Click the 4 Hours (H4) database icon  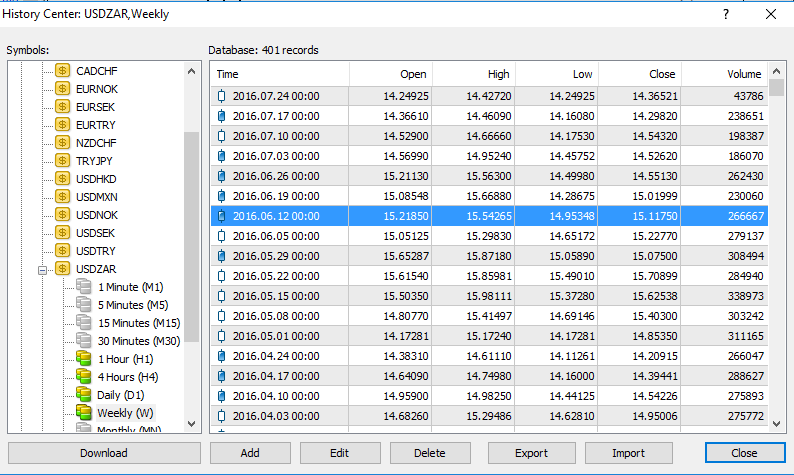84,376
